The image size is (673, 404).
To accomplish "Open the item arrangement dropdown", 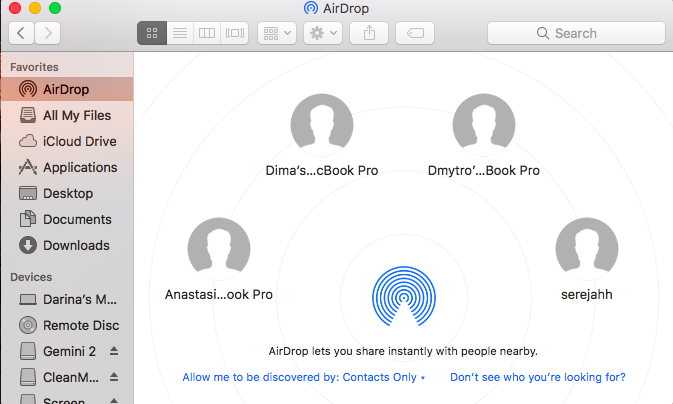I will [277, 33].
